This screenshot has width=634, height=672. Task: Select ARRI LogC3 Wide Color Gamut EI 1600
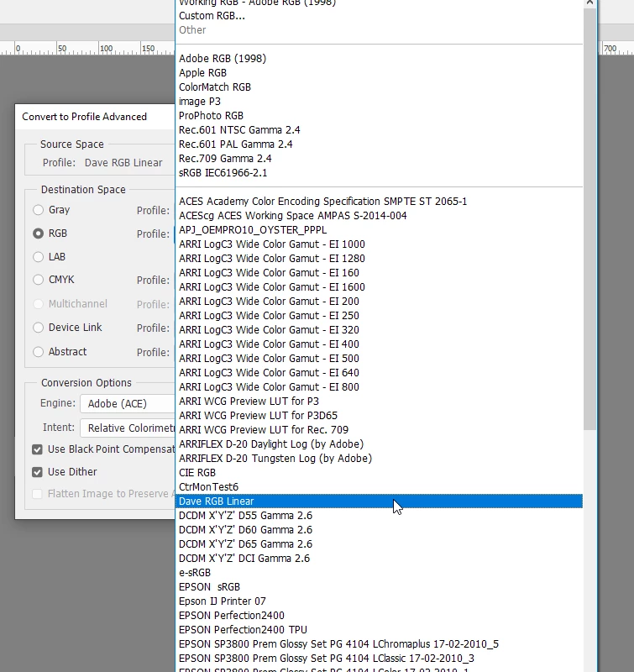pos(379,287)
